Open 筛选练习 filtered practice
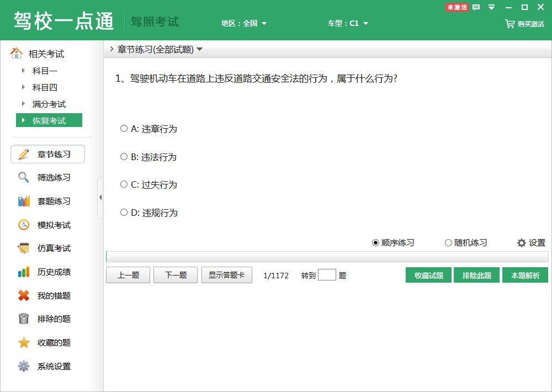This screenshot has height=392, width=552. click(47, 177)
